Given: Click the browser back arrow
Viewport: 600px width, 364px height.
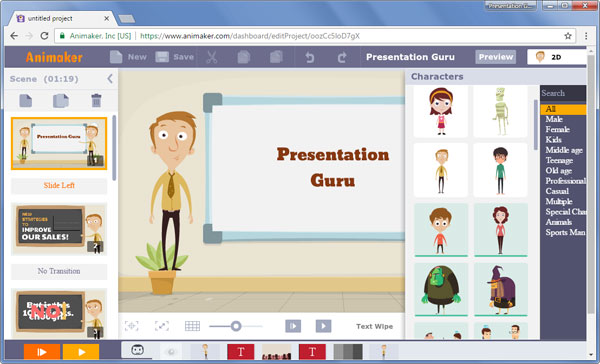Looking at the screenshot, I should coord(14,36).
